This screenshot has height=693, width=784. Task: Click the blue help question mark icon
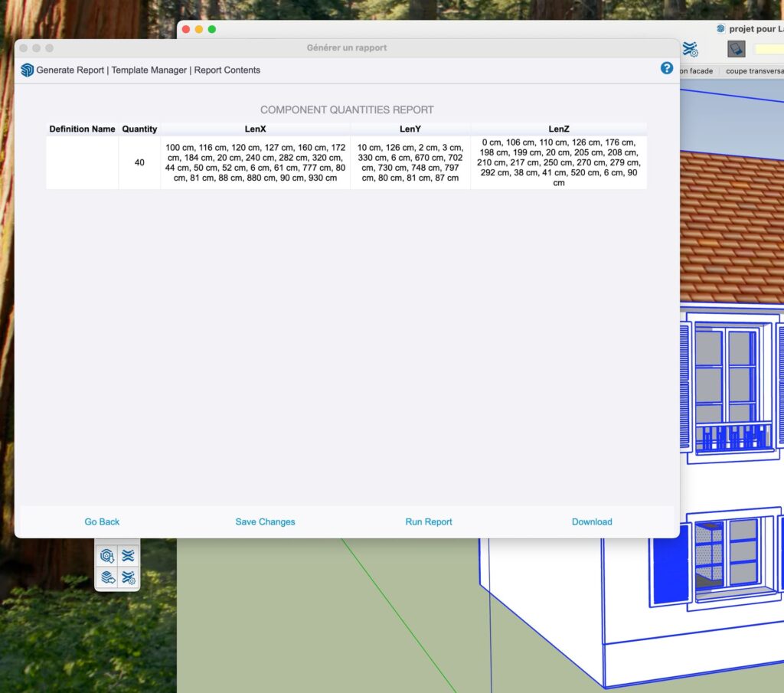click(x=666, y=68)
